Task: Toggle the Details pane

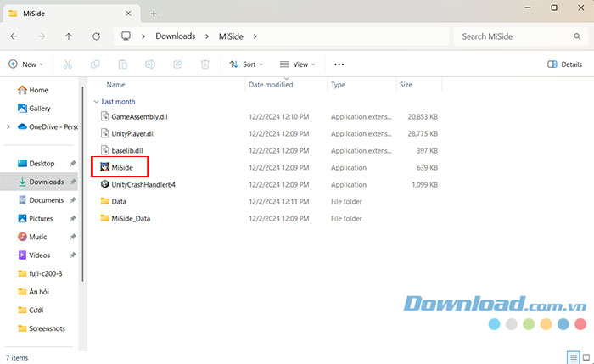Action: [565, 64]
